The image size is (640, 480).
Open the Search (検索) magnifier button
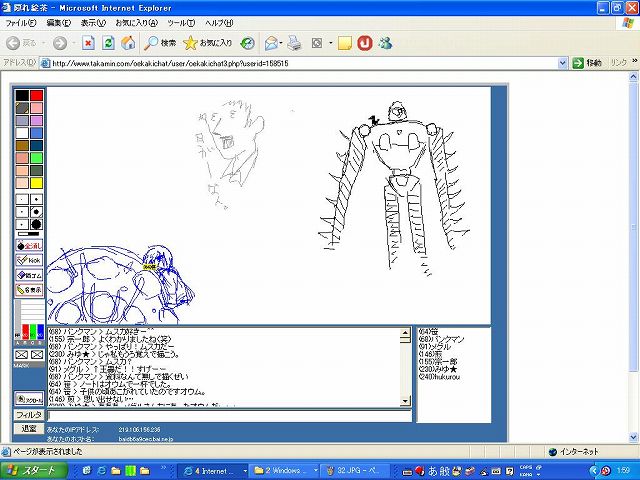(x=160, y=43)
